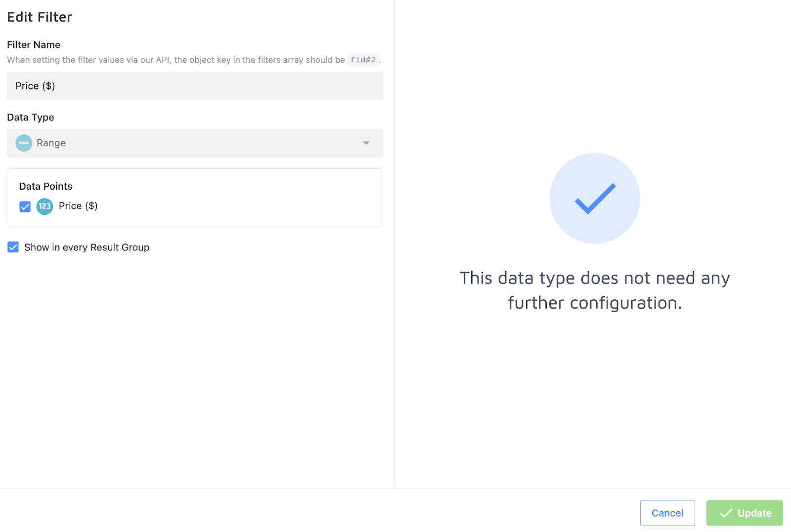Click the Update button text
Image resolution: width=791 pixels, height=532 pixels.
coord(754,513)
